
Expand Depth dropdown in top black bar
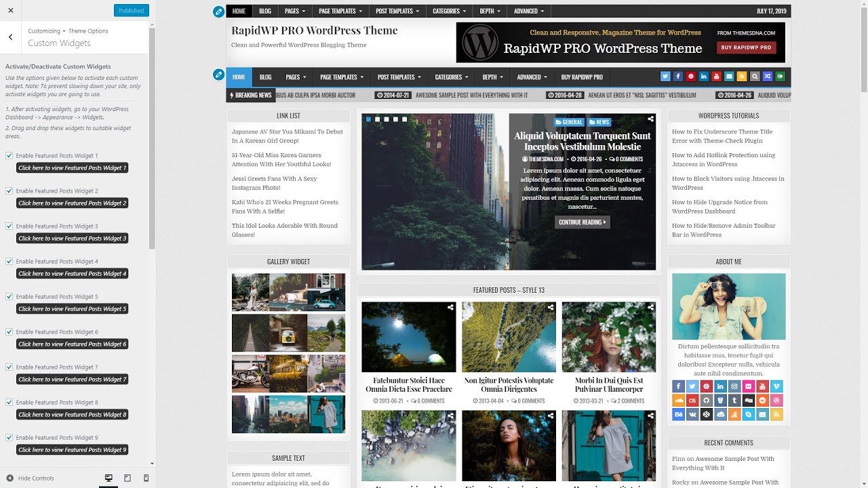click(x=490, y=11)
